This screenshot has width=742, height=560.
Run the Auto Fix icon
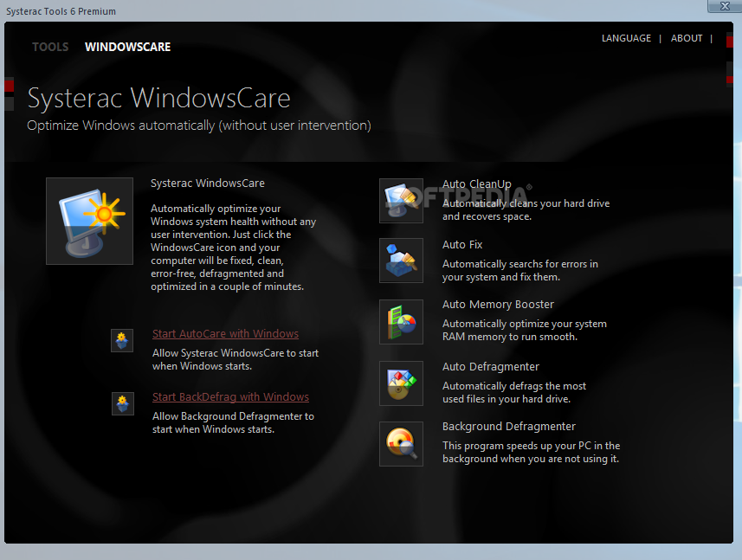coord(401,261)
